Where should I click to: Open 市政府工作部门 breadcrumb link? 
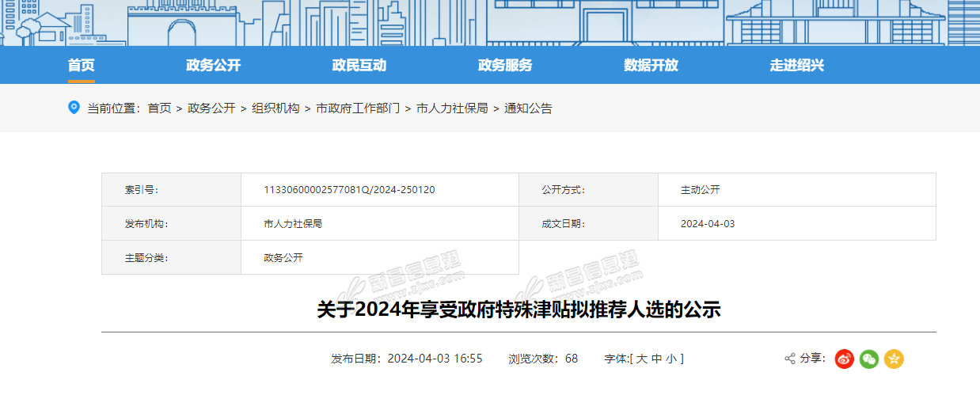pyautogui.click(x=358, y=108)
